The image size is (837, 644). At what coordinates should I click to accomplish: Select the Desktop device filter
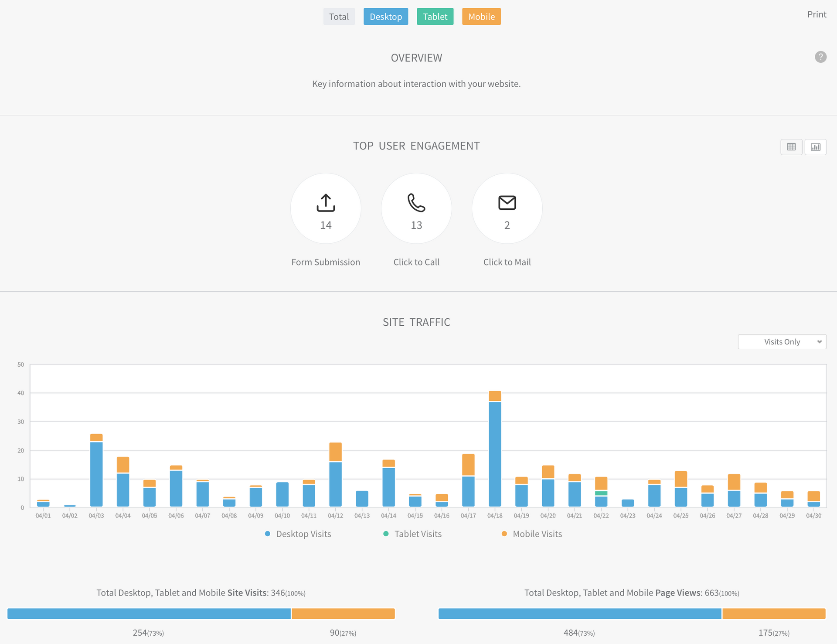pyautogui.click(x=386, y=17)
